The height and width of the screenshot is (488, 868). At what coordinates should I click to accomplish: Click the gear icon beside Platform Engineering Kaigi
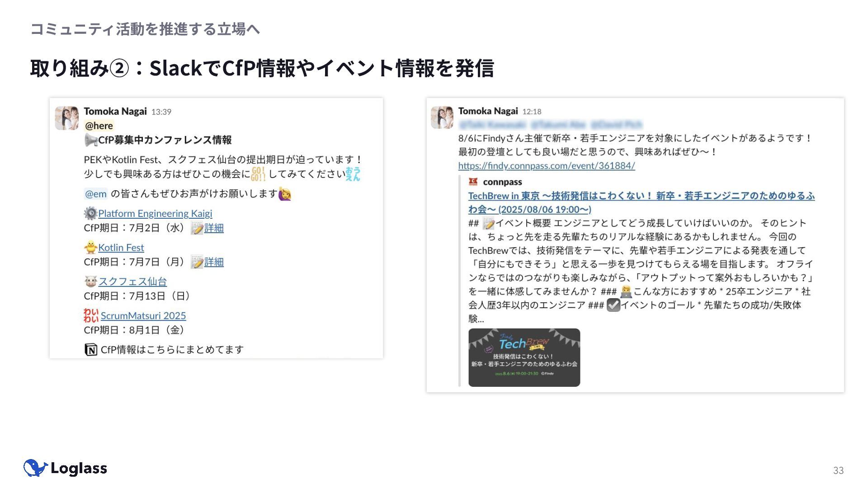(x=91, y=213)
